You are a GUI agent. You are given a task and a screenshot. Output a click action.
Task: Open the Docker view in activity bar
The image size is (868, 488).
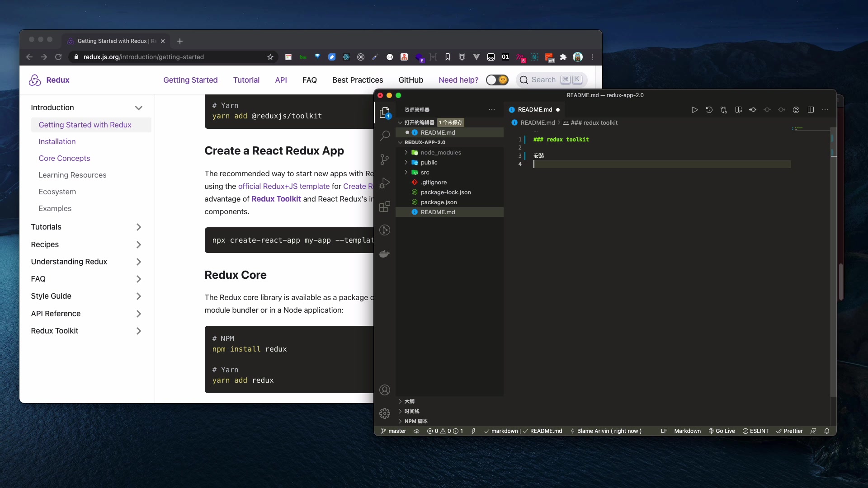[x=385, y=253]
